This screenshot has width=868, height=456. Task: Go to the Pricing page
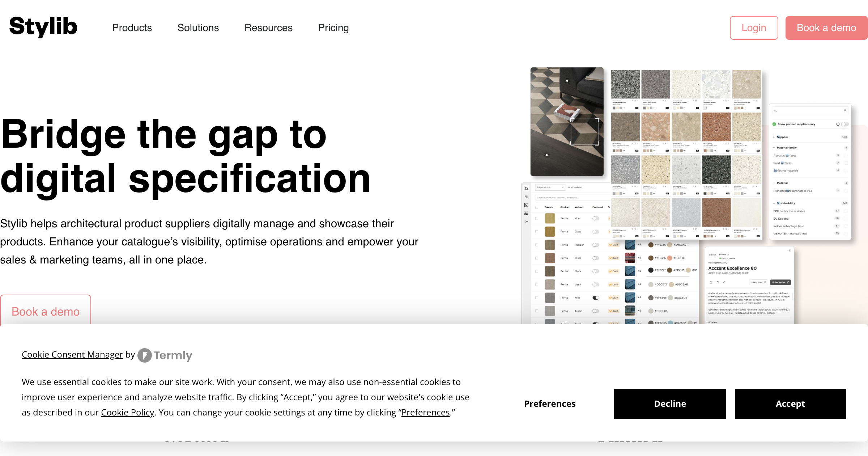pyautogui.click(x=333, y=28)
